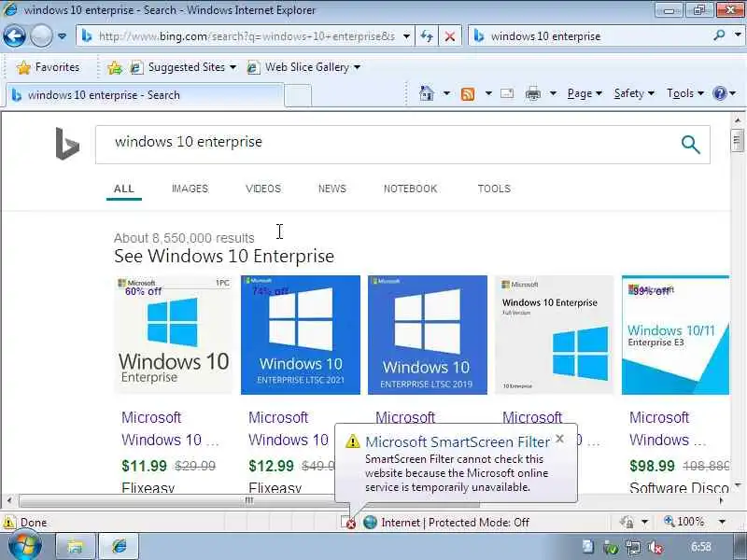
Task: Switch to the NEWS tab
Action: click(332, 189)
